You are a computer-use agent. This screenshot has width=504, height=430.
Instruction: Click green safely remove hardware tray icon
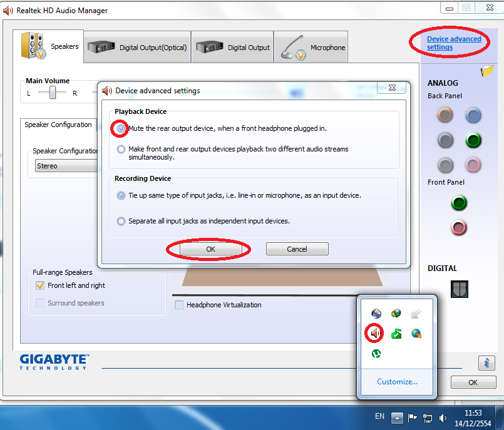coord(396,334)
